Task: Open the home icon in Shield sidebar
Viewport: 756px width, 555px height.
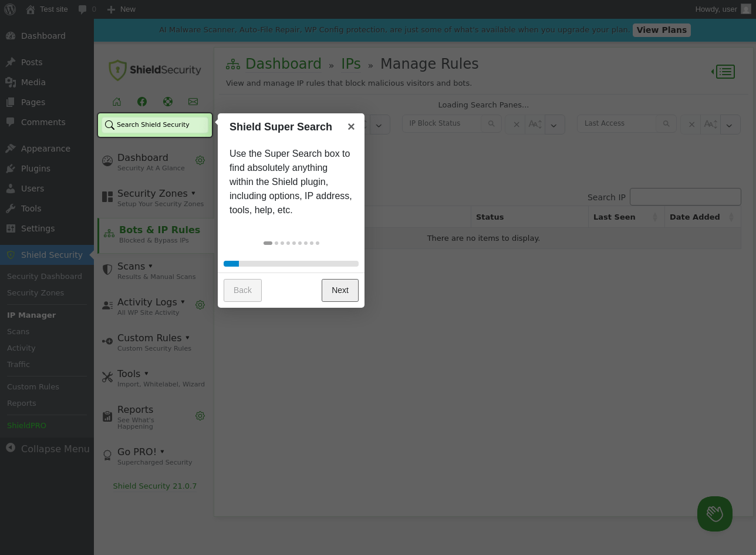Action: point(117,102)
